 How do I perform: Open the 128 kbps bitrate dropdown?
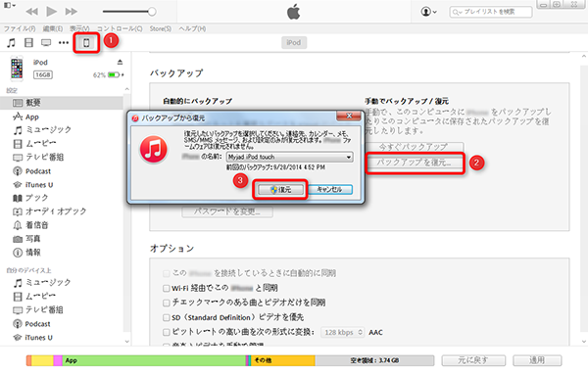343,332
